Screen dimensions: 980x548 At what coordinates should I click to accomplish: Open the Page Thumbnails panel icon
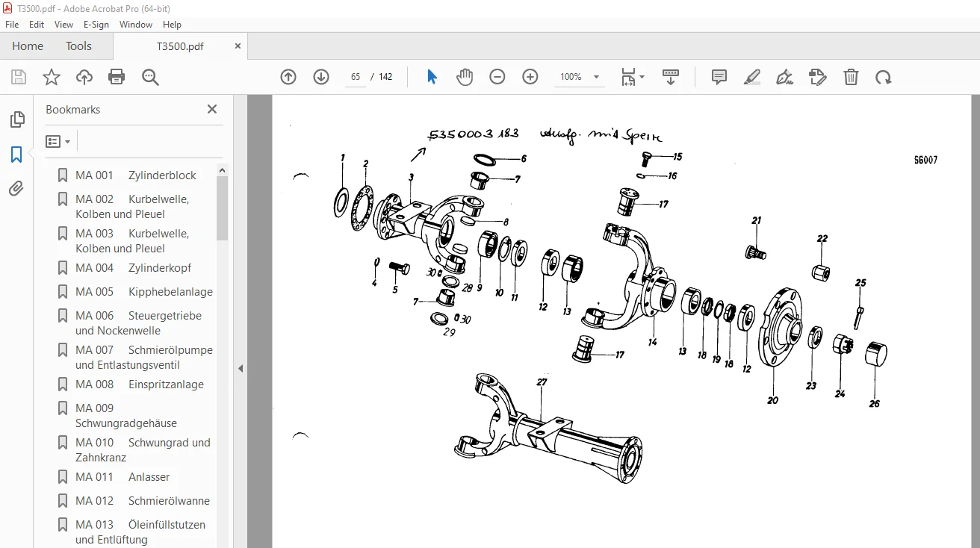pyautogui.click(x=16, y=119)
